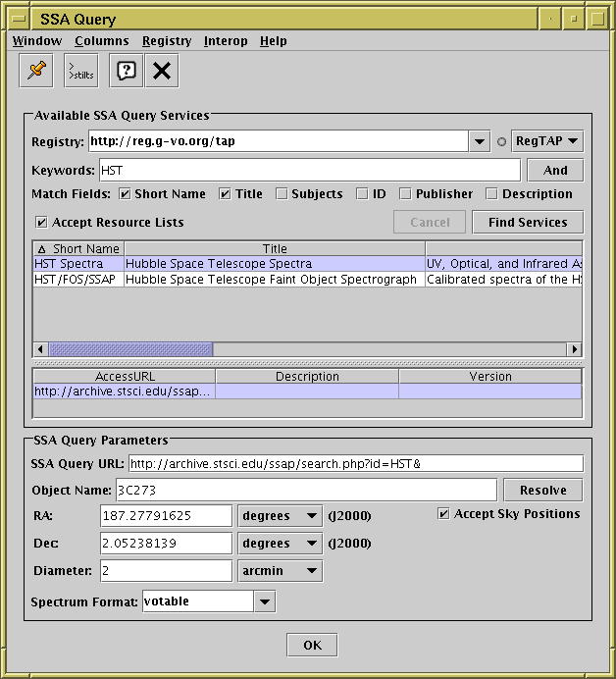Click the horizontal scrollbar right arrow

click(x=574, y=349)
